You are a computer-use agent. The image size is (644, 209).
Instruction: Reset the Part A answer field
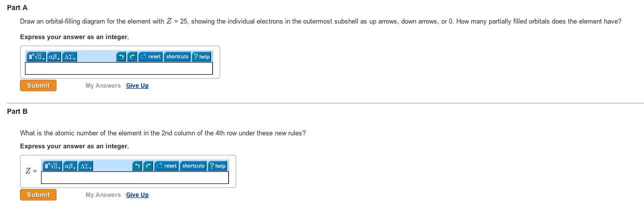point(150,57)
